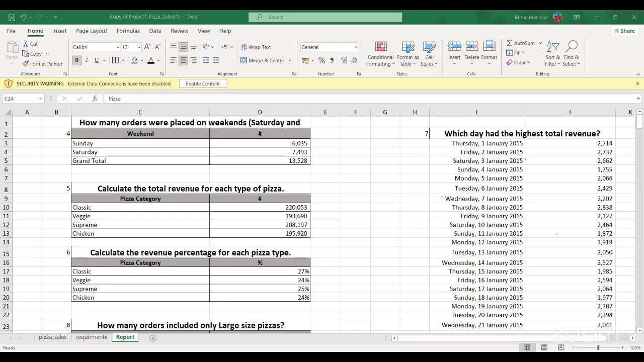Apply the red font color
The image size is (644, 362).
pyautogui.click(x=151, y=60)
